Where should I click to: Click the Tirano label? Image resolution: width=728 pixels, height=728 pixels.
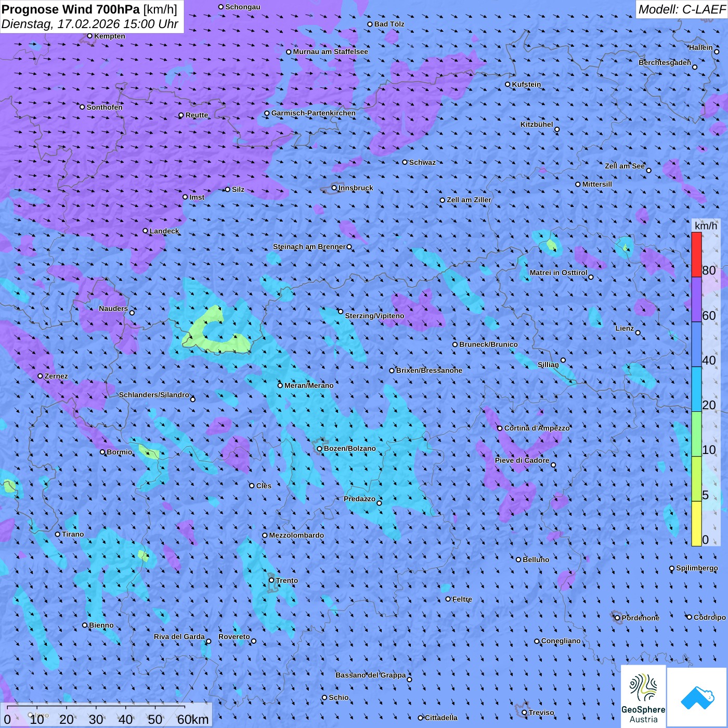73,534
